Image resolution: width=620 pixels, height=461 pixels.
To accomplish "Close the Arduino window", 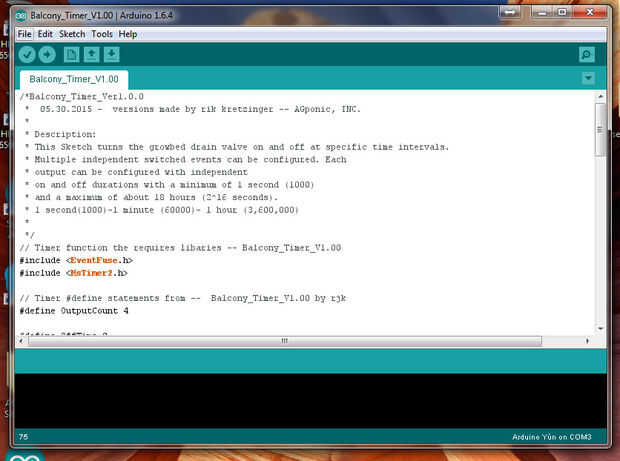I will click(590, 13).
